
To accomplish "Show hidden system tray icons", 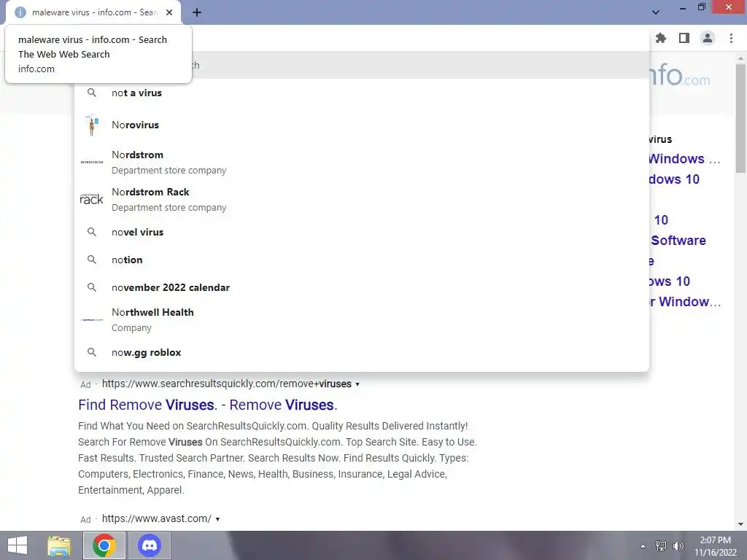I will pos(643,546).
